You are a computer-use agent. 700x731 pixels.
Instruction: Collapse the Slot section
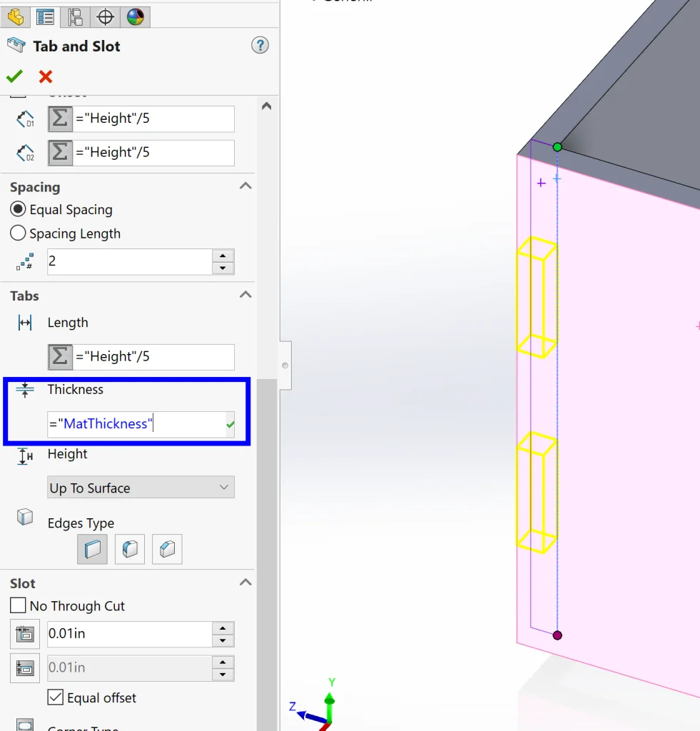coord(245,583)
